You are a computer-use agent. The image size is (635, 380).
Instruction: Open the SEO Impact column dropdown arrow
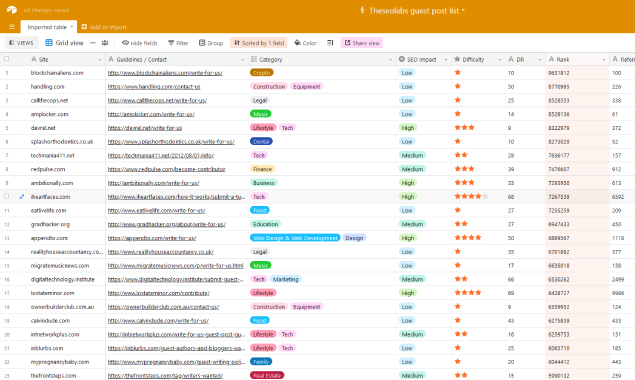[446, 60]
